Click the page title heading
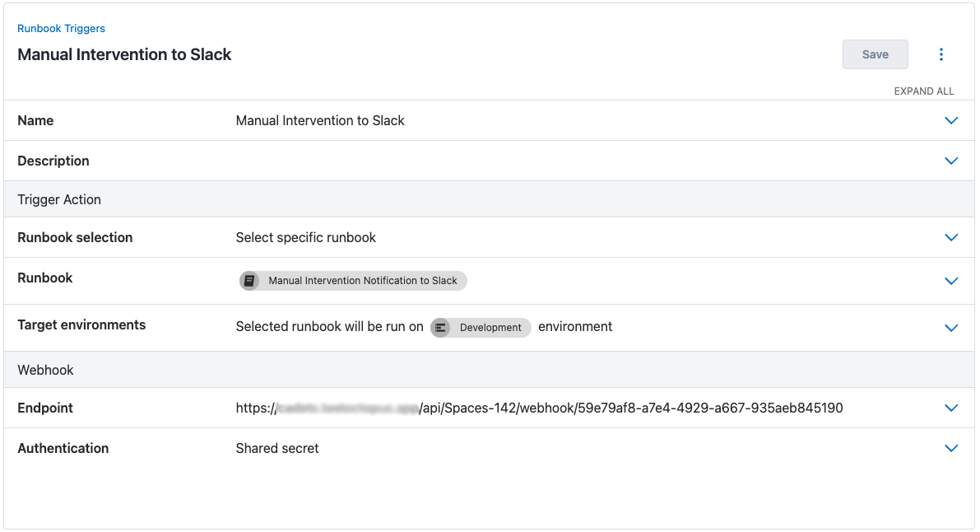The width and height of the screenshot is (980, 532). tap(124, 54)
